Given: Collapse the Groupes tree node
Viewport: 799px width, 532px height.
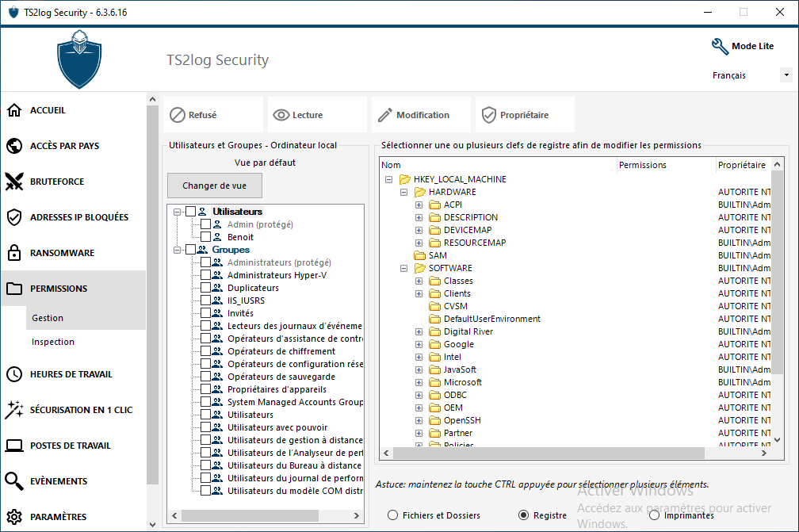Looking at the screenshot, I should tap(177, 250).
